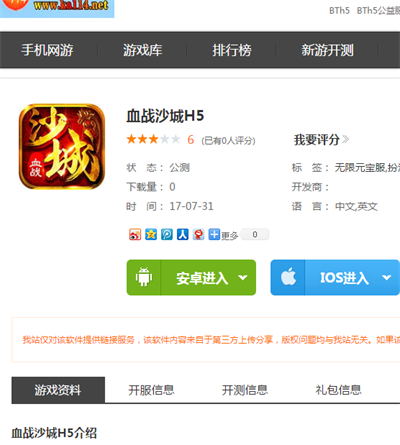Click the 沙城 game icon thumbnail
Viewport: 400px width, 445px height.
pos(62,147)
